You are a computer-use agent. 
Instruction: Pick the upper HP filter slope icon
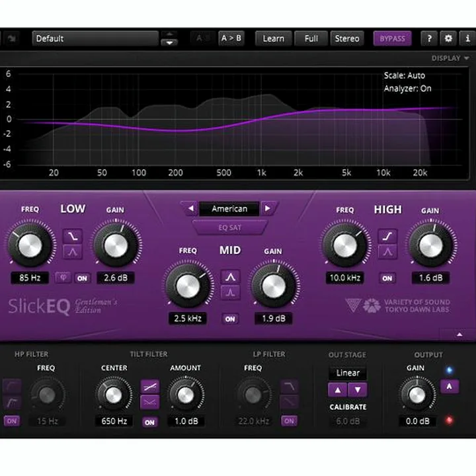pyautogui.click(x=12, y=387)
